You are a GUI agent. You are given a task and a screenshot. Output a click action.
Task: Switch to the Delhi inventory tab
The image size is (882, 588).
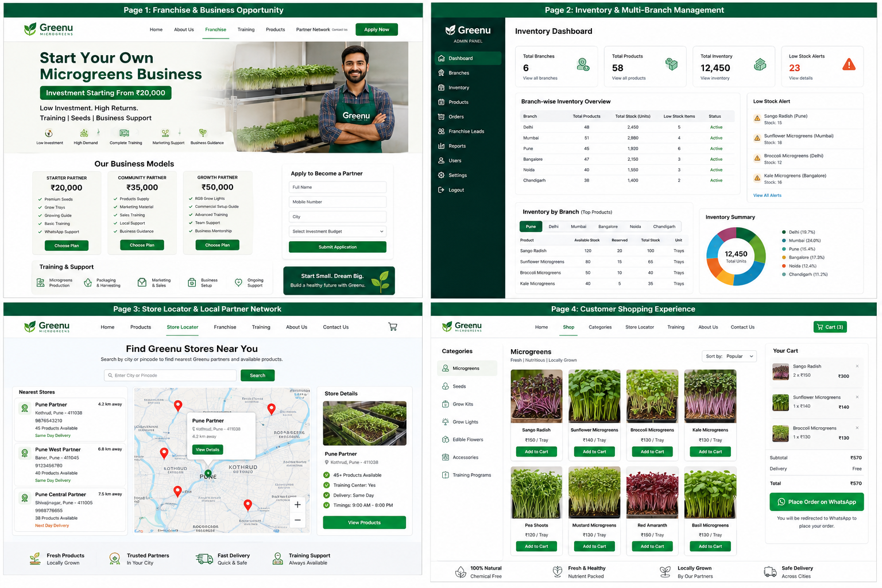554,226
